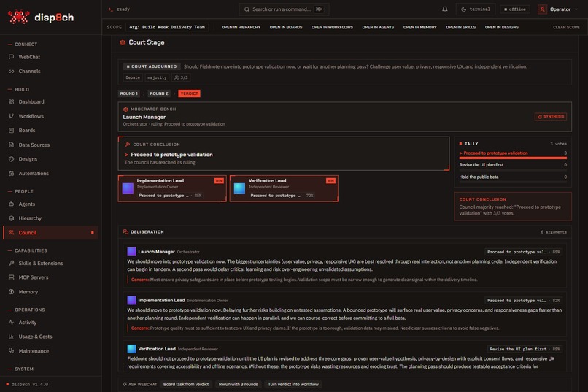
Task: Click Board task from verdict
Action: pyautogui.click(x=186, y=384)
